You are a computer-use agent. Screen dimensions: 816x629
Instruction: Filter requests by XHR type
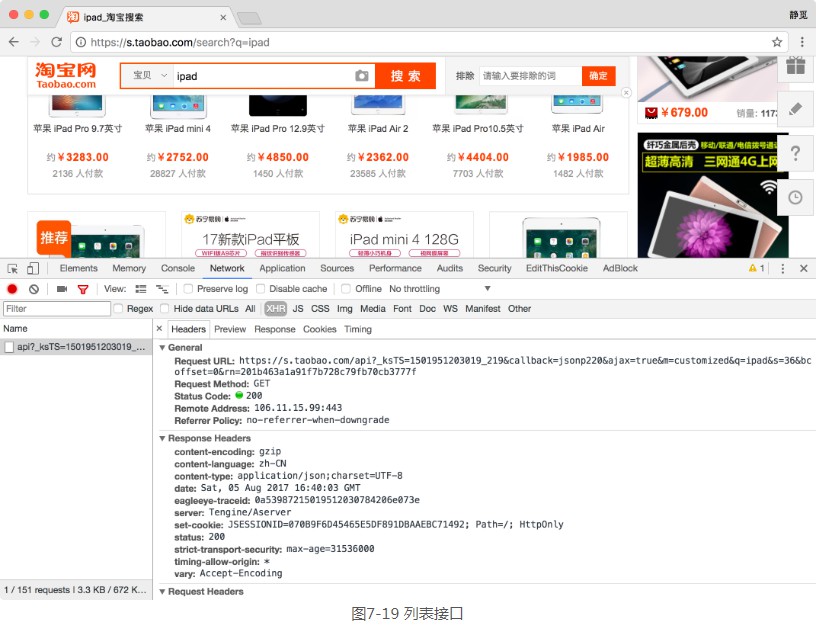(x=275, y=309)
